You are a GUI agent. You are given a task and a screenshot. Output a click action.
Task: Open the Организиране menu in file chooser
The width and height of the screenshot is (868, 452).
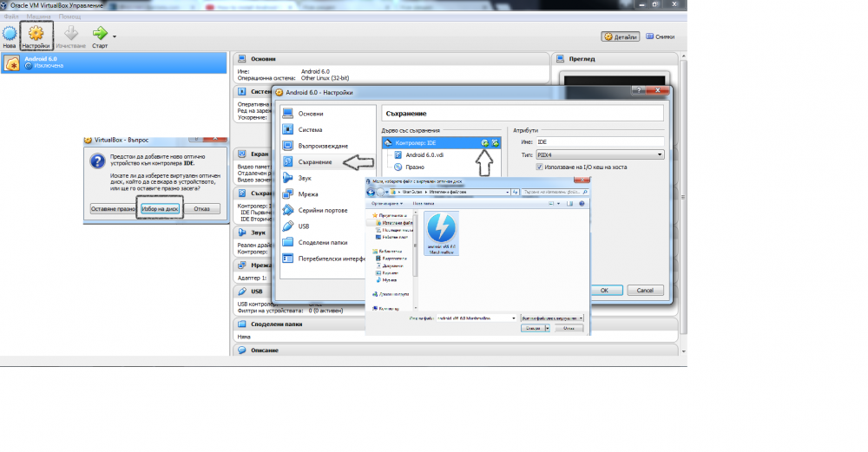pyautogui.click(x=387, y=204)
